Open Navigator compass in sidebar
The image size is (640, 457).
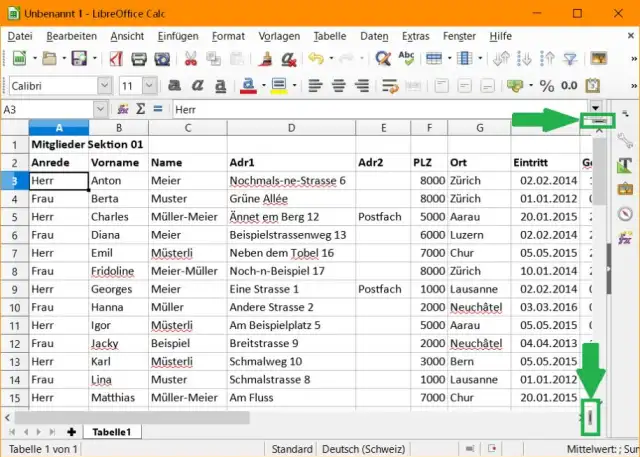[x=626, y=213]
